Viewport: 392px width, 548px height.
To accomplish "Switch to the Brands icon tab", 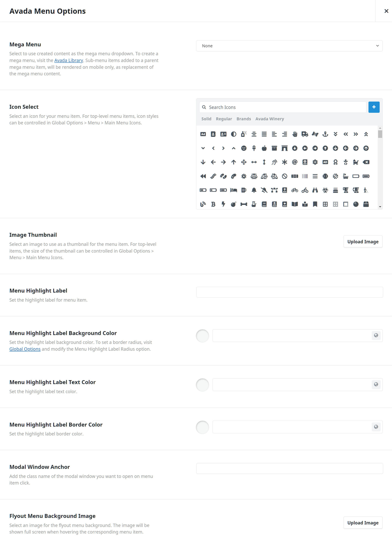I will [244, 119].
